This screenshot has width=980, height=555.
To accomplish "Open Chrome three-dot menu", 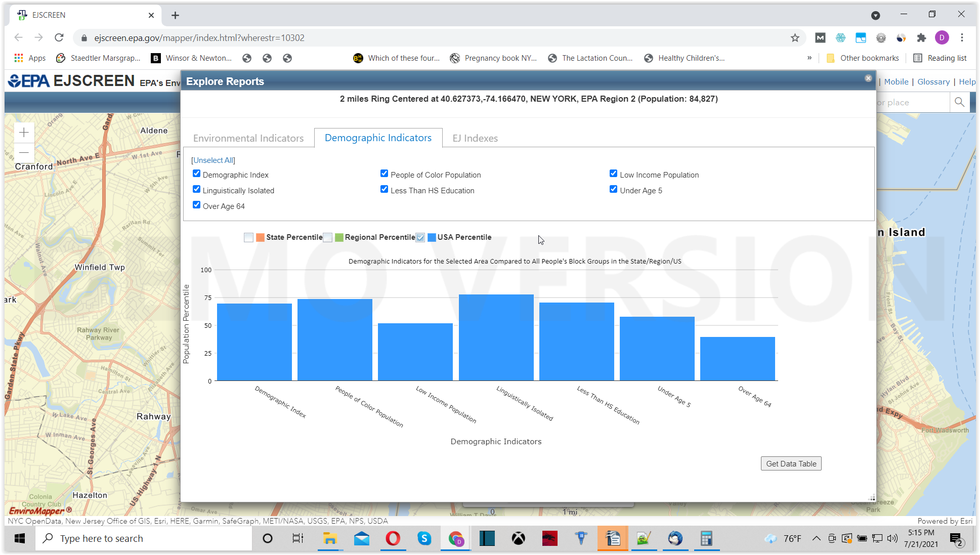I will [x=962, y=37].
